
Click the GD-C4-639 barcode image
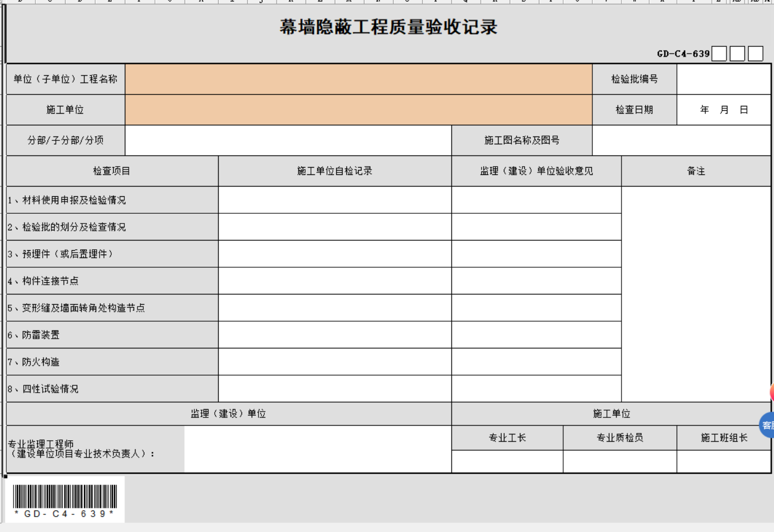[x=65, y=500]
